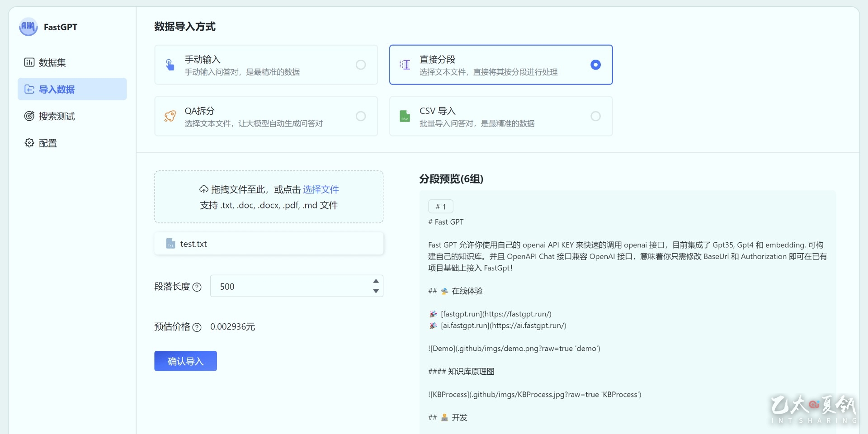Click the help icon next to 预估价格

197,327
